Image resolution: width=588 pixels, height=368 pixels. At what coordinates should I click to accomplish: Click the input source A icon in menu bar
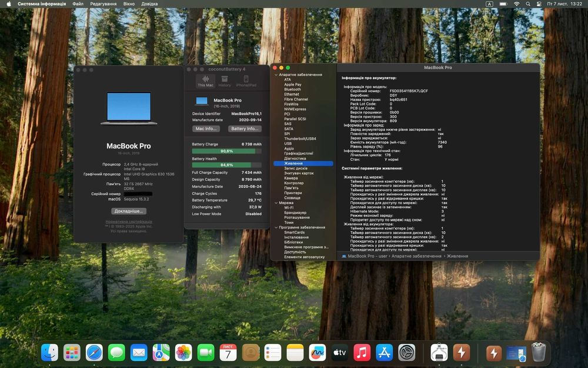[489, 4]
